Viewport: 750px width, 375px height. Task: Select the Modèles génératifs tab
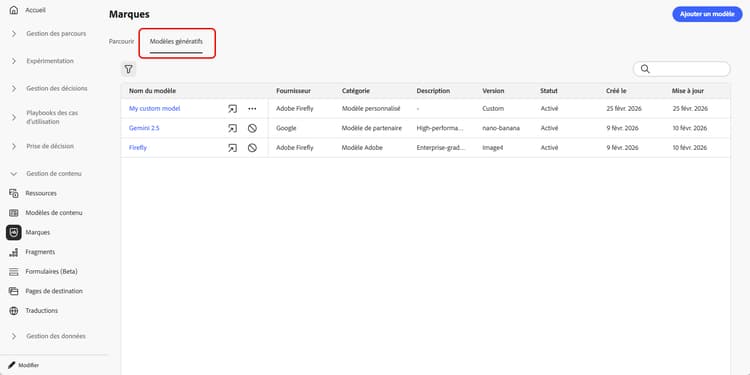click(x=176, y=42)
